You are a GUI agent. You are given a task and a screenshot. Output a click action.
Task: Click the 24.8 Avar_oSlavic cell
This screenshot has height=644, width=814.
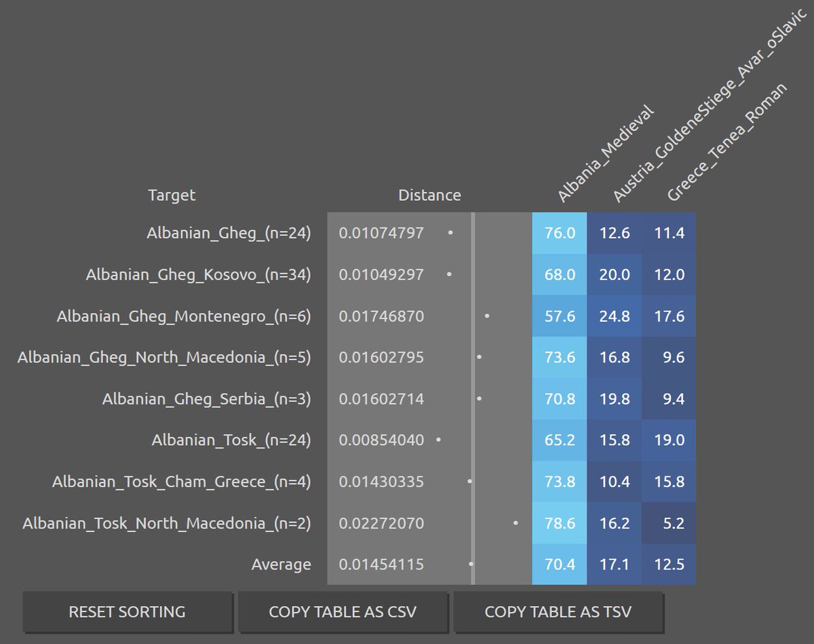coord(615,316)
